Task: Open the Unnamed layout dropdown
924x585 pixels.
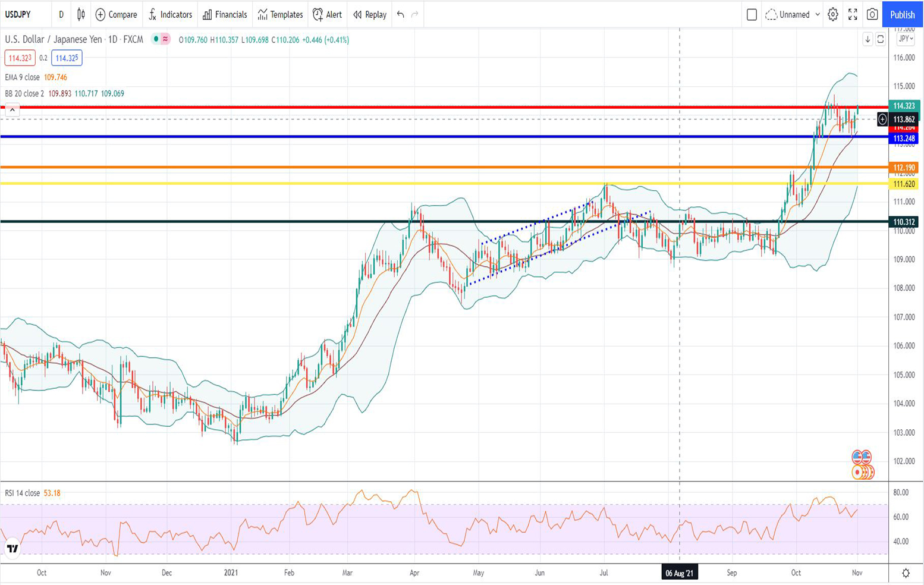Action: pyautogui.click(x=794, y=14)
